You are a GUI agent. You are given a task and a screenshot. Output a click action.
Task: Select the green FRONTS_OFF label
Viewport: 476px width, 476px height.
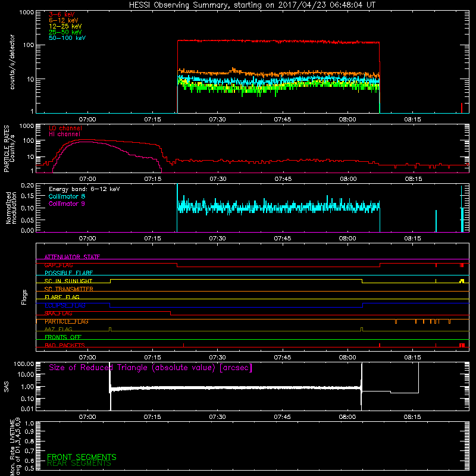[x=63, y=337]
